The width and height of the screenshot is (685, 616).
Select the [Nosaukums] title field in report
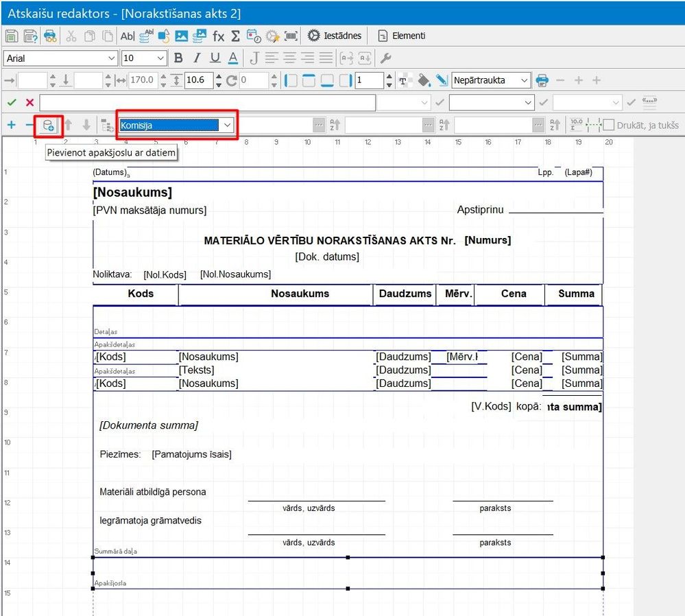[132, 193]
